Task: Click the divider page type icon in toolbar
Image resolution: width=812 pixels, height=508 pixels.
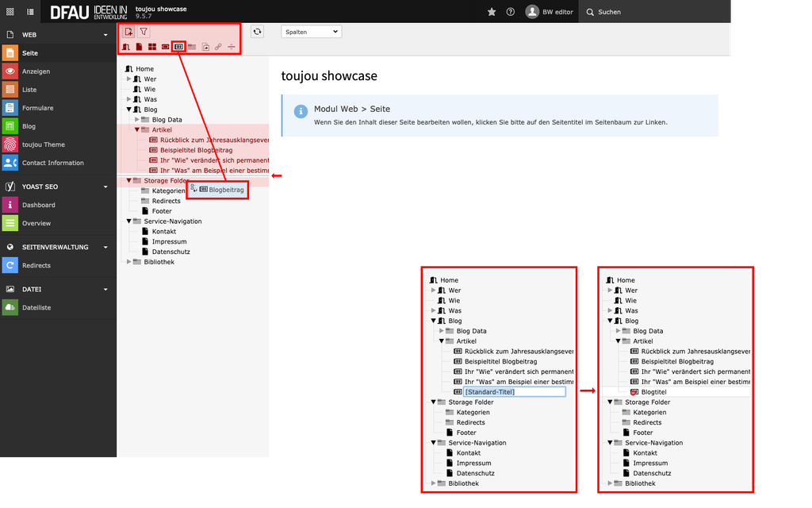Action: coord(232,48)
